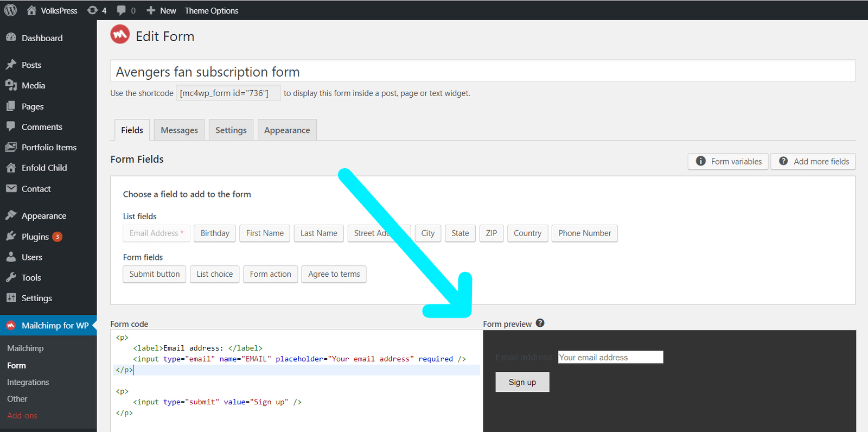Click the disabled Email Address field button
868x432 pixels.
(x=156, y=233)
